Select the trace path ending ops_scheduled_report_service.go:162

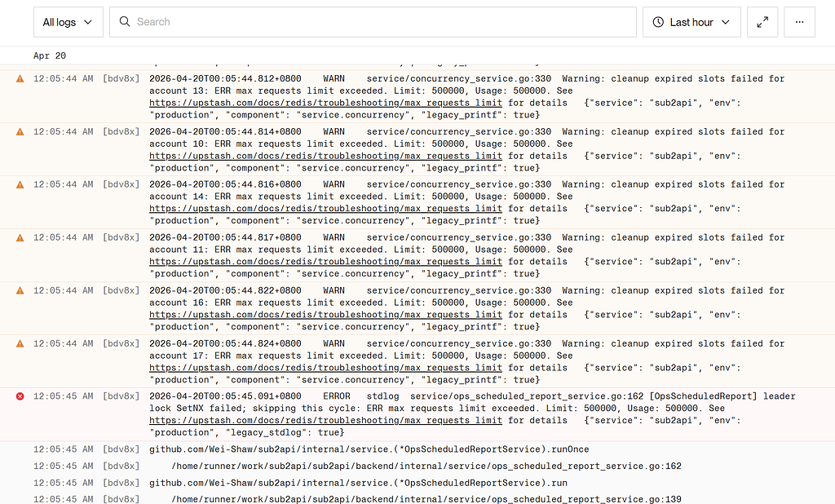tap(426, 466)
